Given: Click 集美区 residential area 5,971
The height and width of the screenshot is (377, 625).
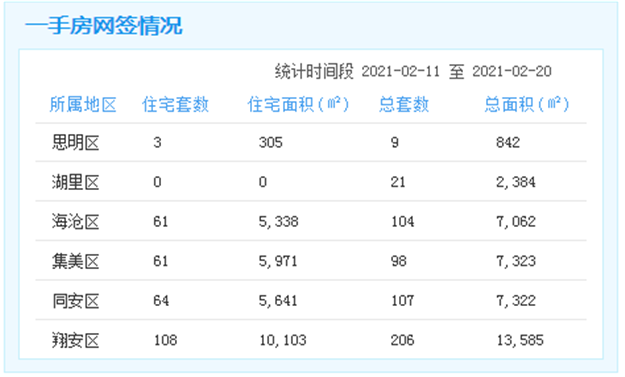Looking at the screenshot, I should [x=278, y=261].
